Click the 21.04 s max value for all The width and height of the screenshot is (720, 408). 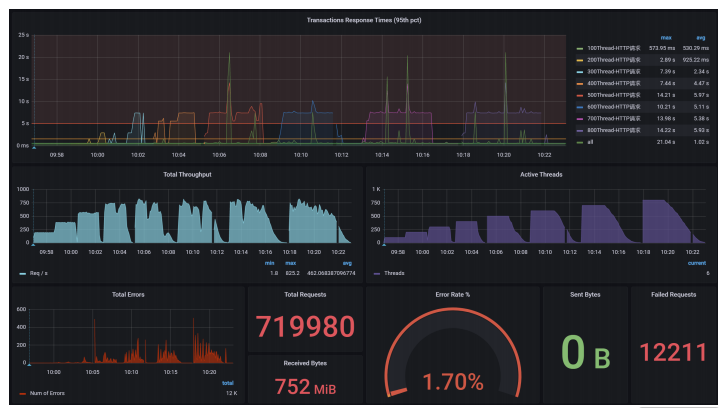coord(665,142)
